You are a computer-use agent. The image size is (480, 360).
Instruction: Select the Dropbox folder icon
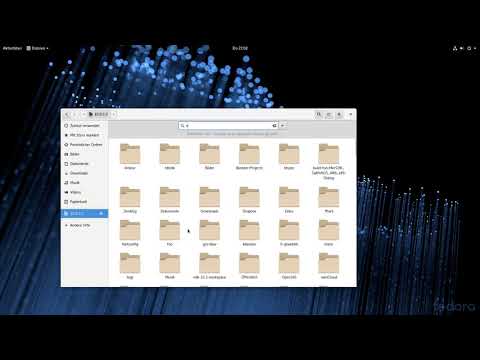click(x=249, y=196)
